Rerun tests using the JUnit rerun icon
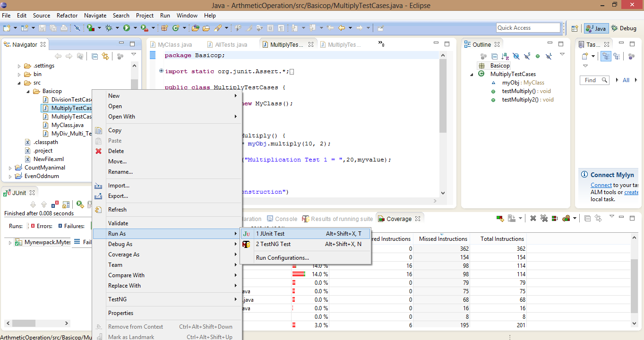Viewport: 644px width, 340px height. coord(79,204)
